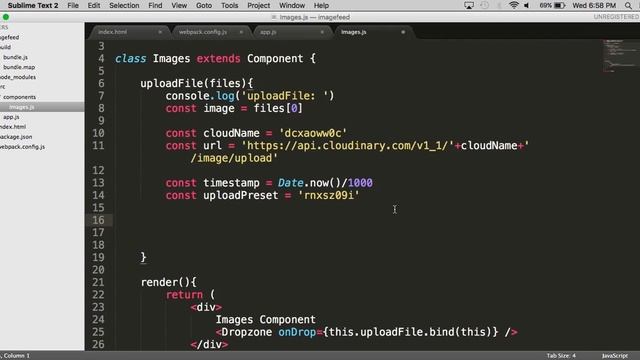
Task: Open package.json in the sidebar
Action: [16, 137]
